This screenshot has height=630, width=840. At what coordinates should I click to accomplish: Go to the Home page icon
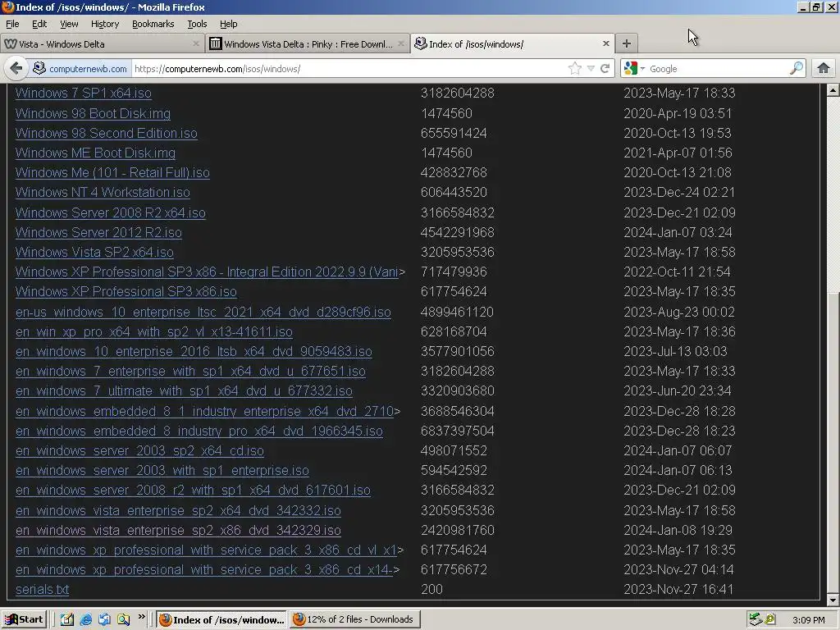[824, 68]
